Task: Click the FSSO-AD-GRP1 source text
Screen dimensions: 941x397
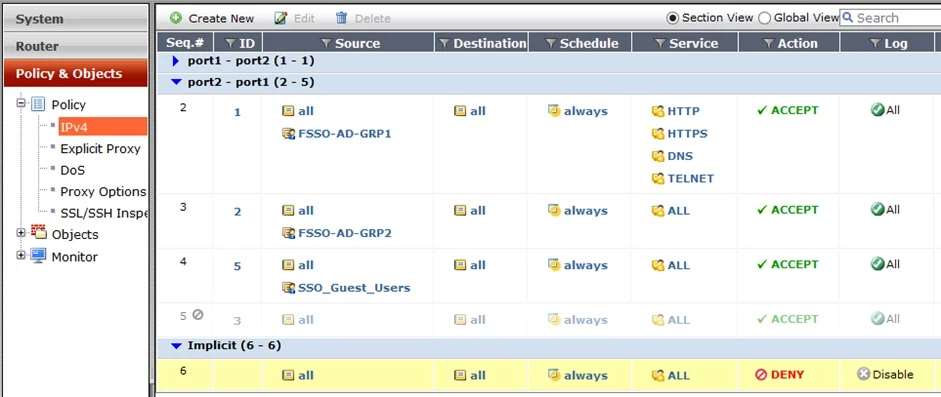Action: [344, 134]
